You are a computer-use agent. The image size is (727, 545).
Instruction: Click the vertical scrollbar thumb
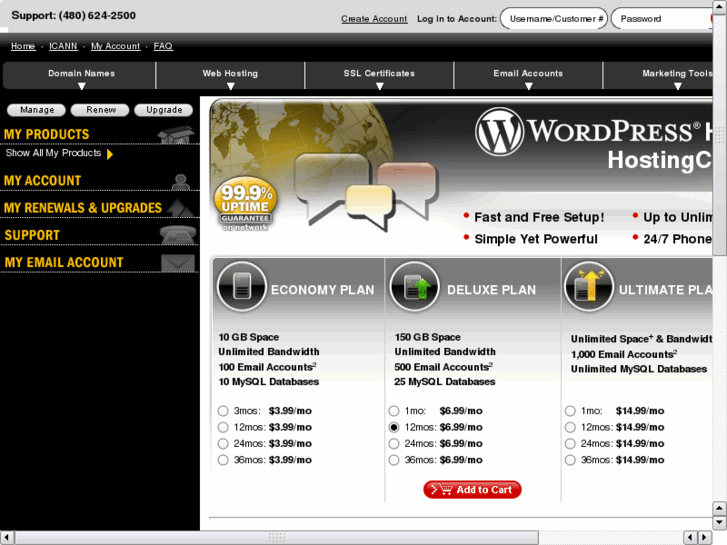point(719,135)
